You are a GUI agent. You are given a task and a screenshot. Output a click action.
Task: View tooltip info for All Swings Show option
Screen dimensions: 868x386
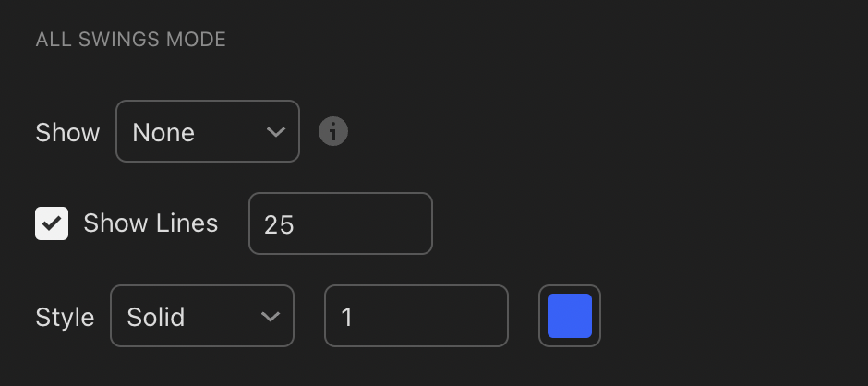click(333, 132)
